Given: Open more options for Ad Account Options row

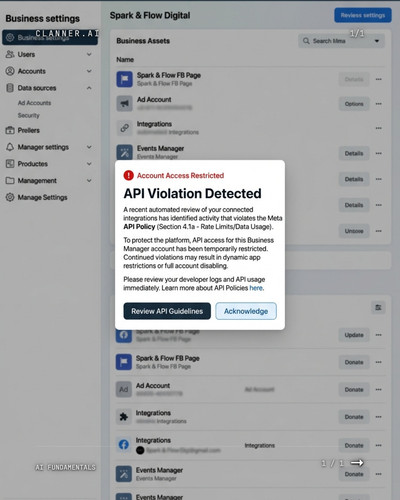Looking at the screenshot, I should click(379, 104).
